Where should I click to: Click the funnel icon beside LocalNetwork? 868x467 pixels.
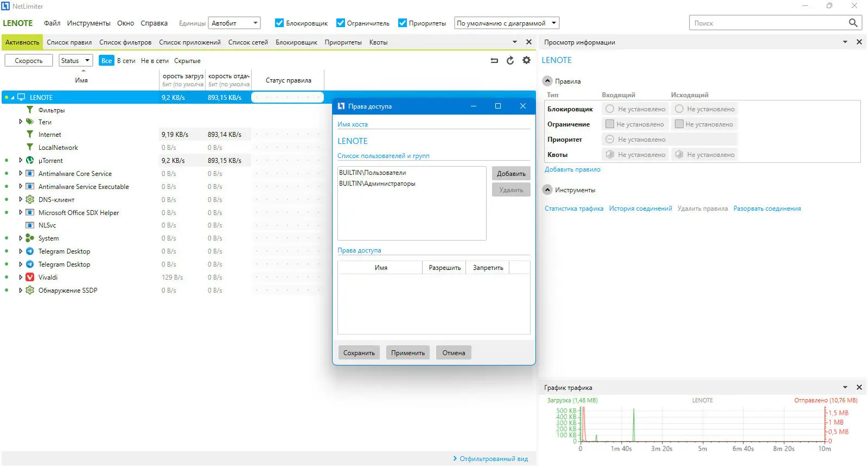(x=30, y=147)
